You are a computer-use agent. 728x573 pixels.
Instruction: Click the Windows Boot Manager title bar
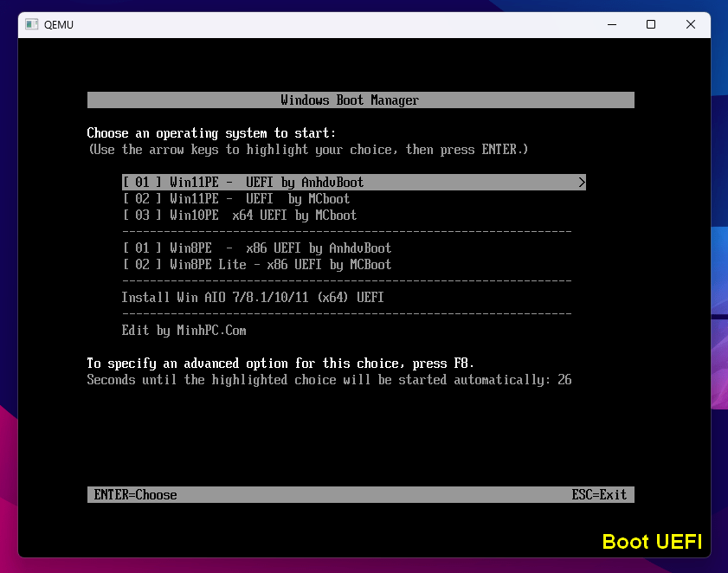(x=361, y=100)
